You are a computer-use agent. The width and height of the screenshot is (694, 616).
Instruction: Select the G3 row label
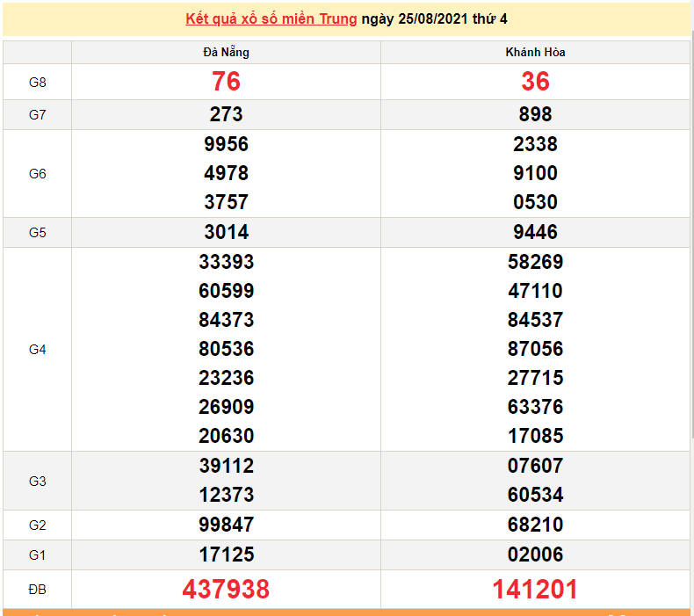37,481
